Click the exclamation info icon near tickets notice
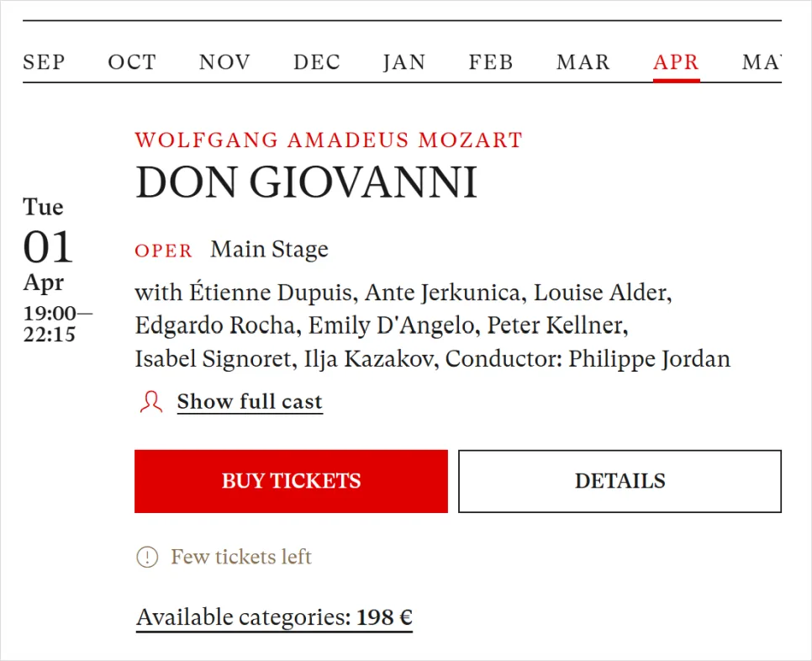 (147, 557)
